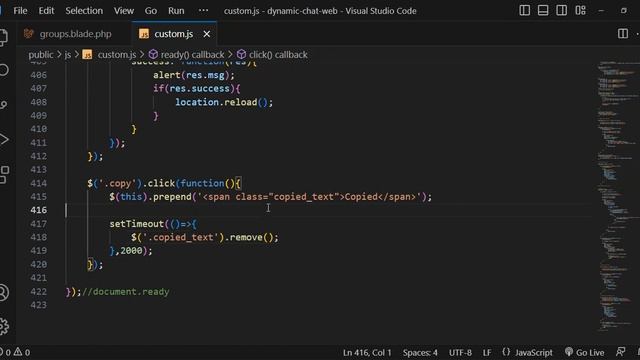Open problems via errors and warnings count
Image resolution: width=640 pixels, height=360 pixels.
tap(16, 352)
